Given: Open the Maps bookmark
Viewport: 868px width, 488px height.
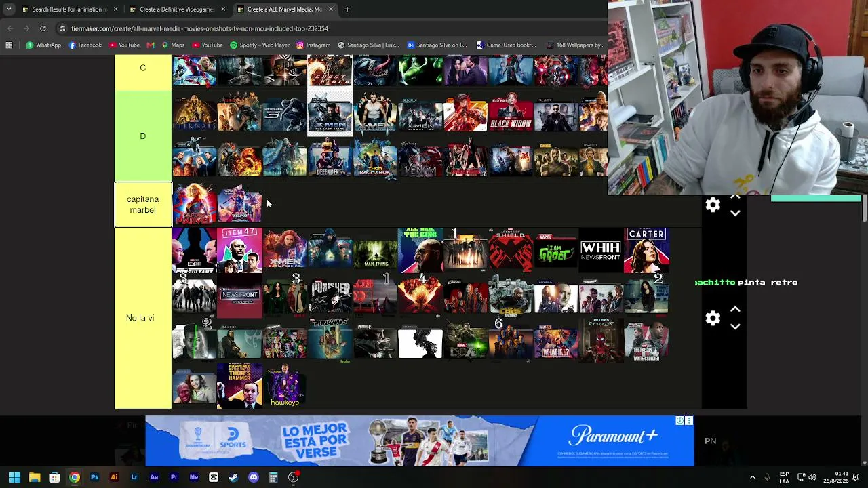Looking at the screenshot, I should coord(173,45).
